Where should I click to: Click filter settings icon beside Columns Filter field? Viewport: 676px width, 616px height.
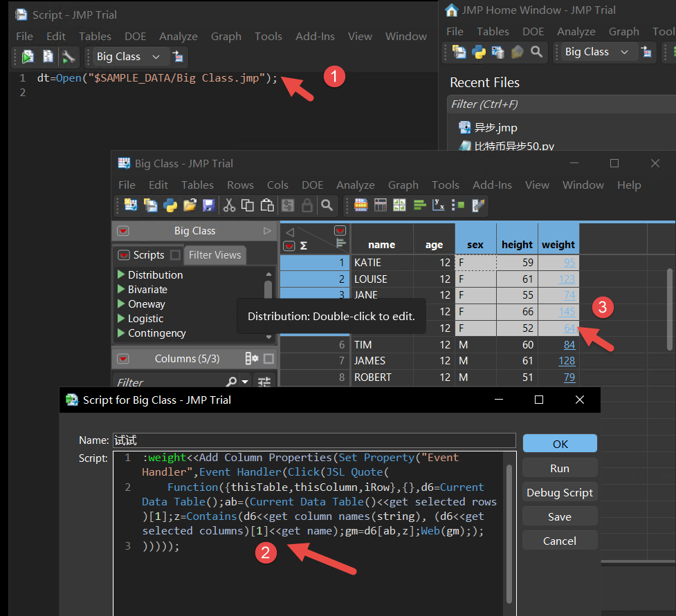pyautogui.click(x=264, y=382)
